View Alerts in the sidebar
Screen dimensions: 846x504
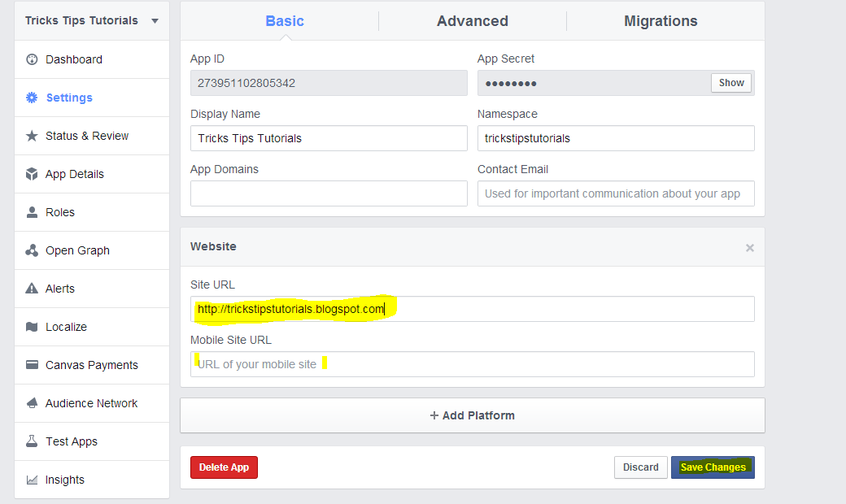click(92, 289)
